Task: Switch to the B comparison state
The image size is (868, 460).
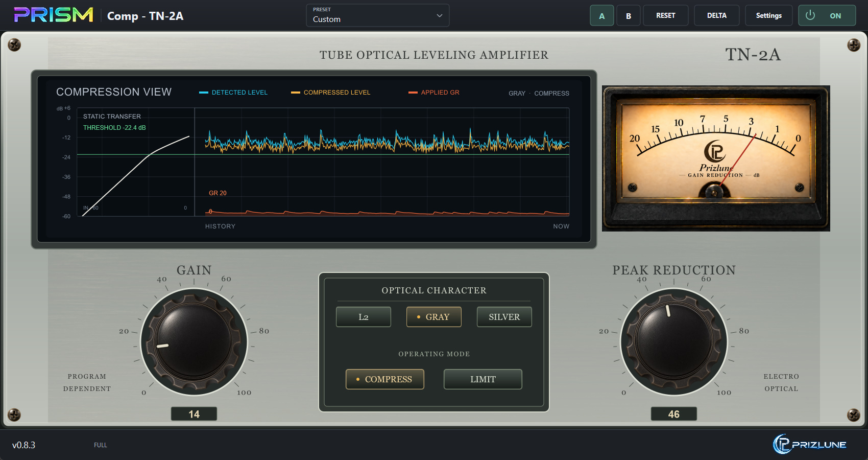Action: click(x=629, y=15)
